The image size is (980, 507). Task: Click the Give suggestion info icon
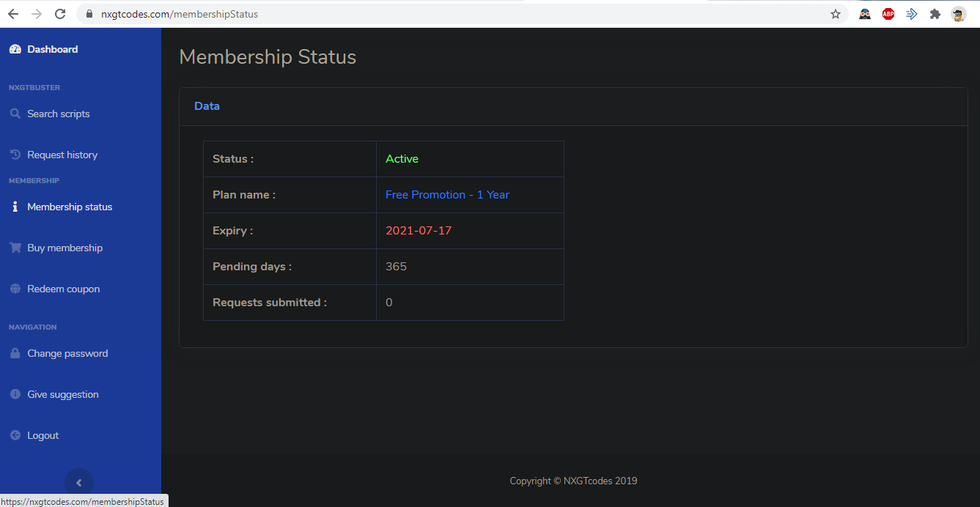[x=15, y=394]
